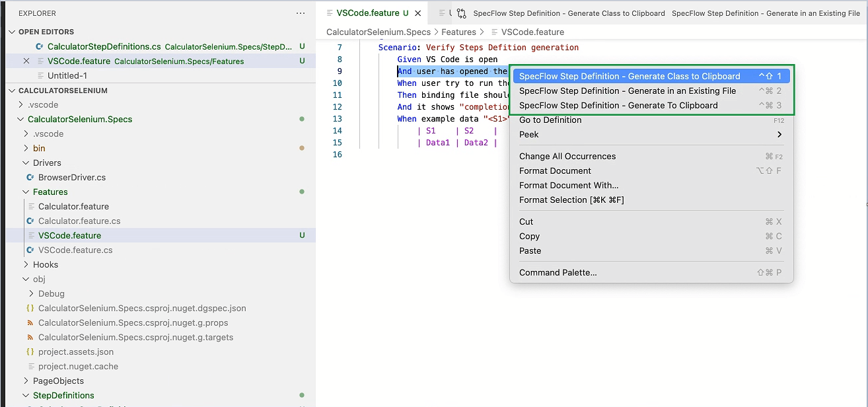This screenshot has width=868, height=407.
Task: Collapse the Open Editors section
Action: click(12, 32)
